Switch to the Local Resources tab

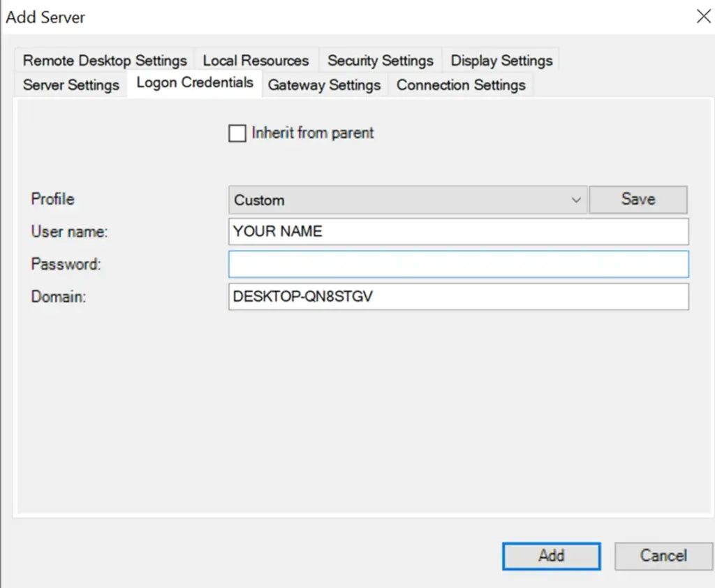(256, 60)
